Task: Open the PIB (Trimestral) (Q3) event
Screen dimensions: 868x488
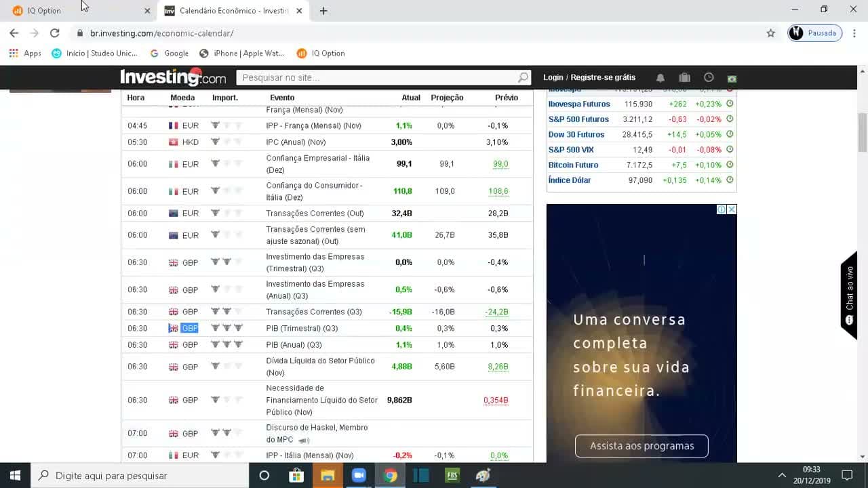Action: coord(302,328)
